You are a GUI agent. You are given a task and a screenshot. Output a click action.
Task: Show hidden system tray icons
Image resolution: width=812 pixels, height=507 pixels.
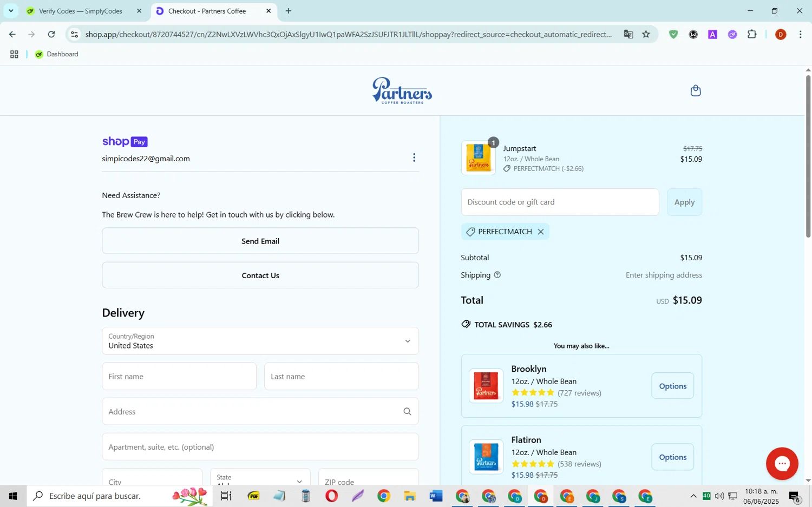click(x=693, y=496)
